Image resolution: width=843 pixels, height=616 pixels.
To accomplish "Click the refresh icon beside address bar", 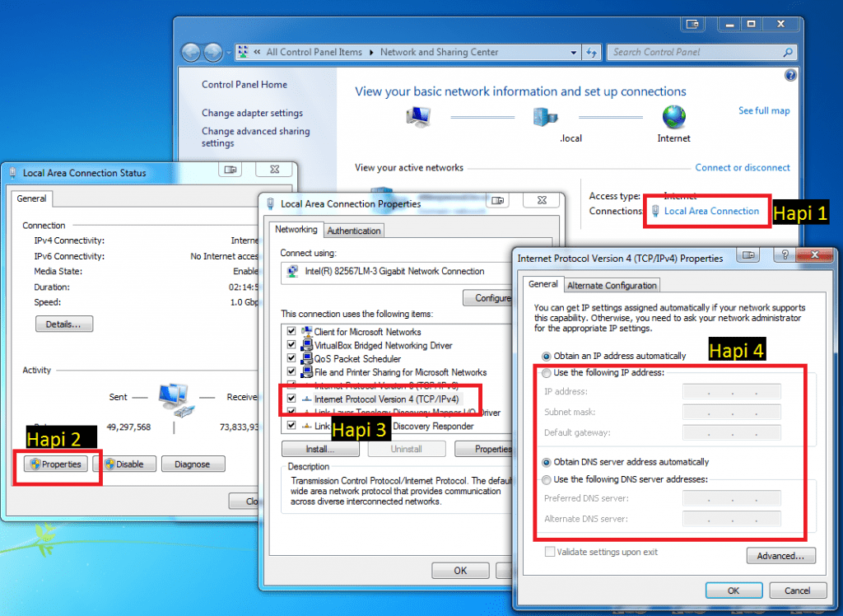I will (591, 52).
